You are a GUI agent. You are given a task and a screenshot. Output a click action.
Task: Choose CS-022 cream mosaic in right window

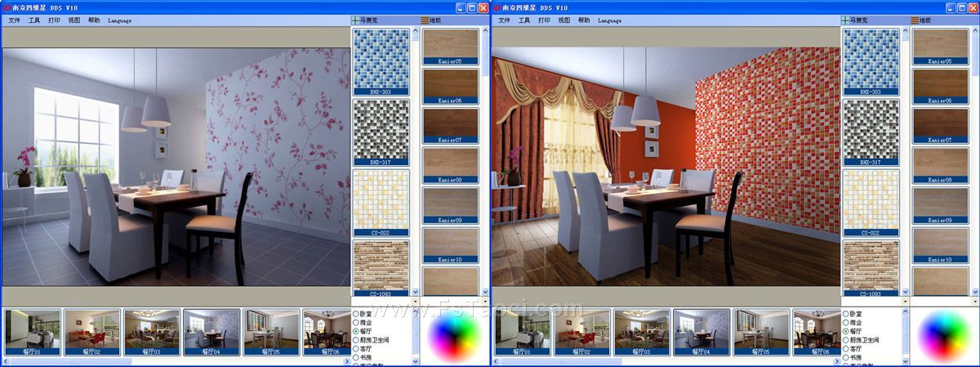tap(871, 203)
